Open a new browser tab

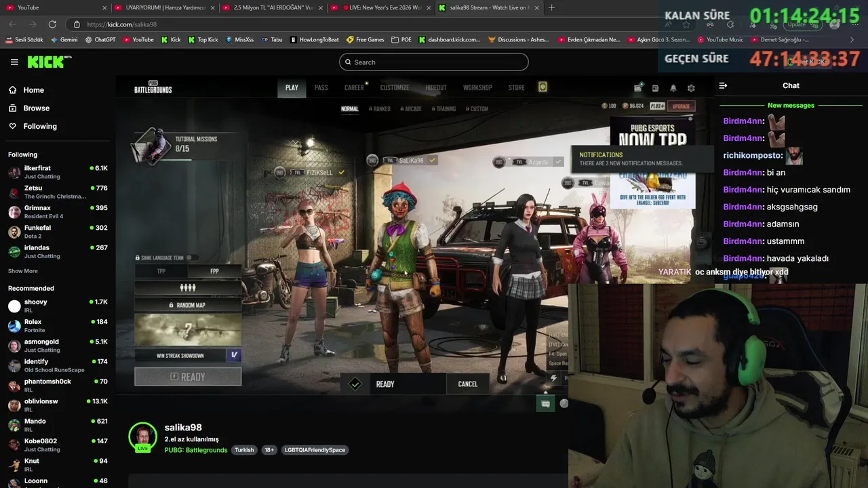tap(551, 7)
